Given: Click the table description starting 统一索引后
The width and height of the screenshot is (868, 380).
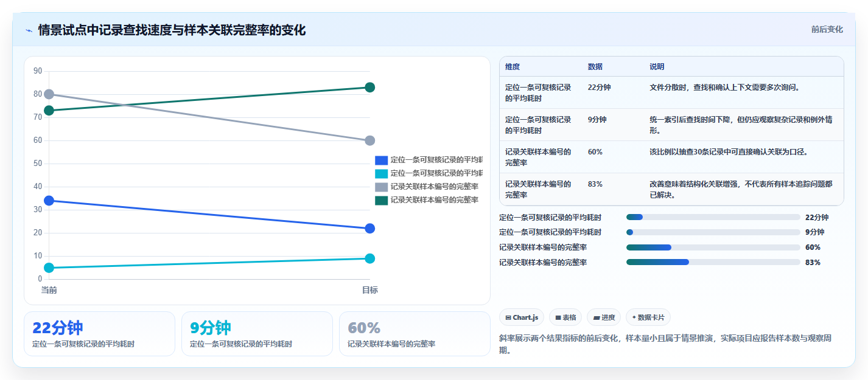Looking at the screenshot, I should click(741, 125).
